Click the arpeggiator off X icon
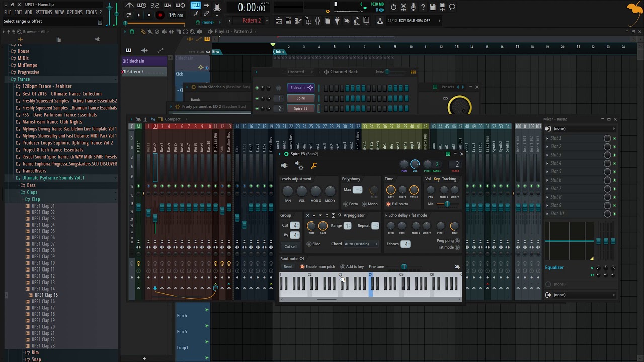Screen dimensions: 644x362 pyautogui.click(x=308, y=215)
